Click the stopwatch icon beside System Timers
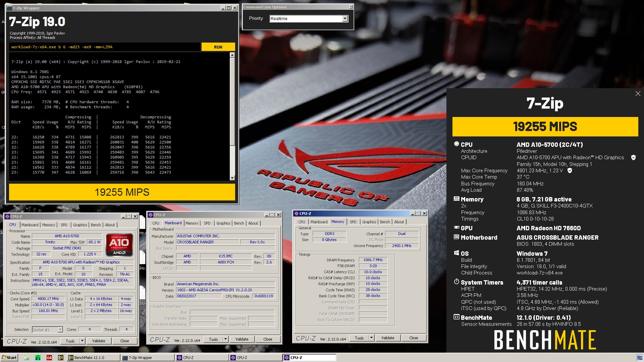Screen dimensions: 644x362 pos(456,282)
